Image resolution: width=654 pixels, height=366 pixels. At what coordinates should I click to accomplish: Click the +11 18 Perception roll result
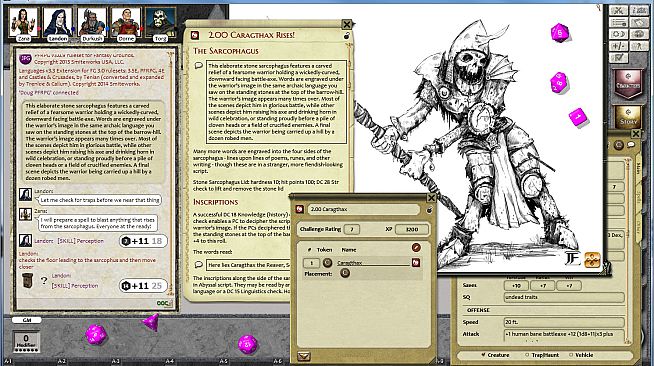[x=143, y=241]
